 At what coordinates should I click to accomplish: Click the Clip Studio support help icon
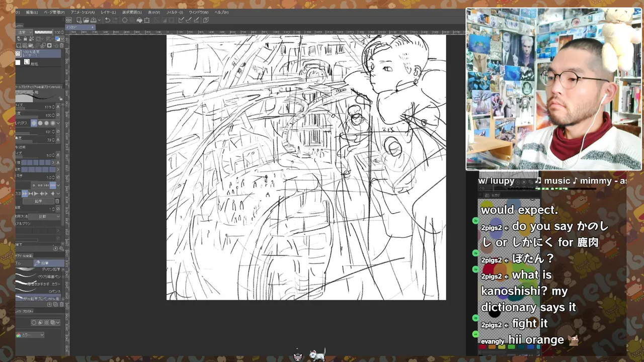(x=206, y=20)
